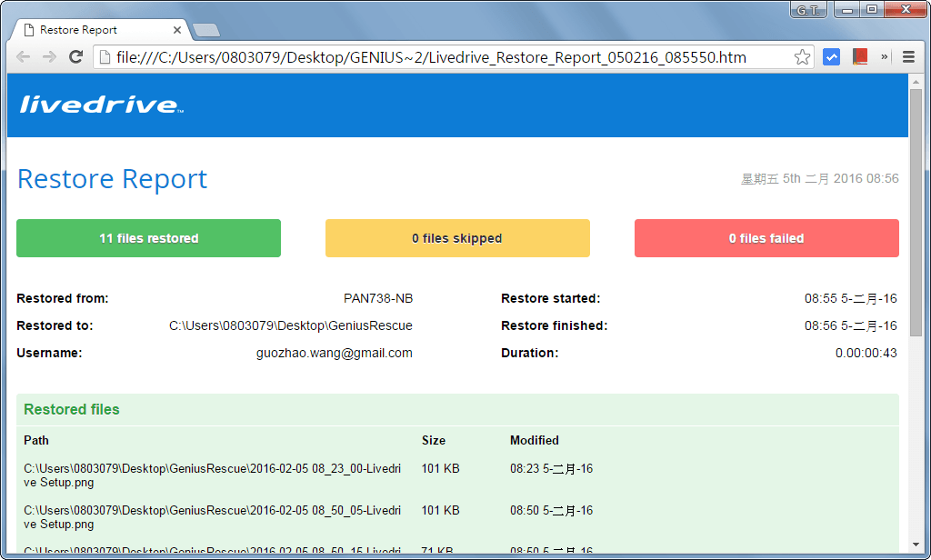Click the browser back arrow
931x560 pixels.
pyautogui.click(x=24, y=57)
